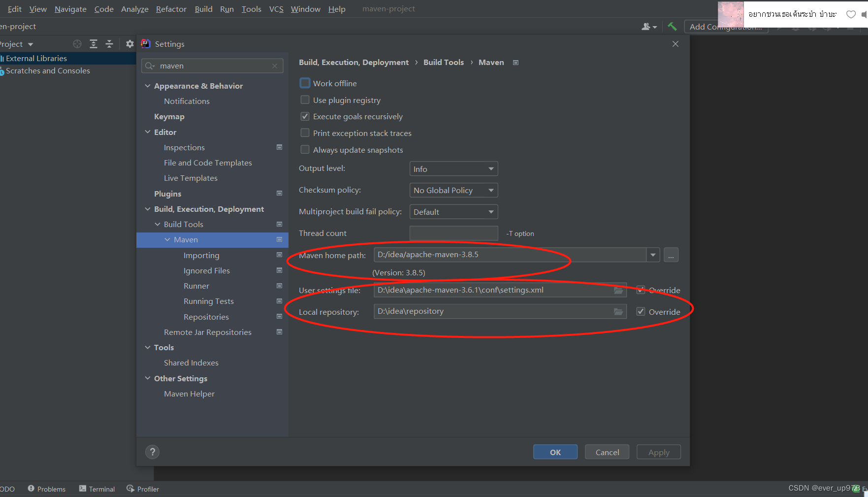868x497 pixels.
Task: Clear the maven search text with the x icon
Action: 275,66
